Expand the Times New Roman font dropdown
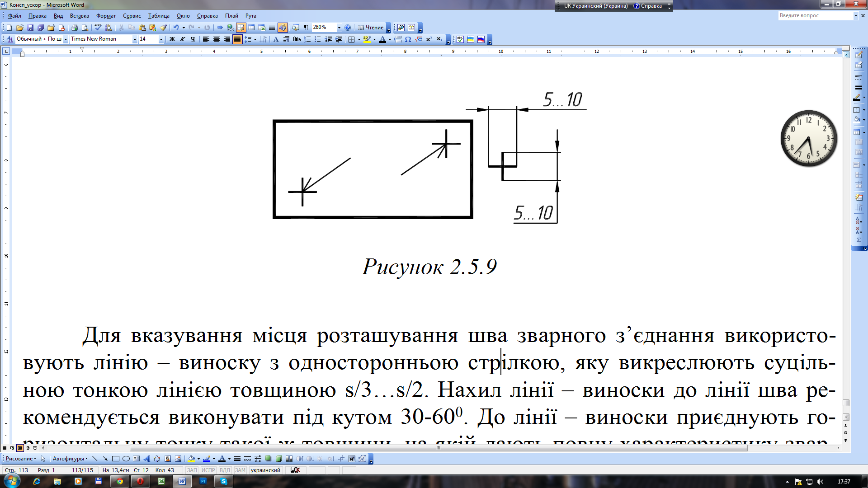This screenshot has height=488, width=868. click(x=134, y=39)
